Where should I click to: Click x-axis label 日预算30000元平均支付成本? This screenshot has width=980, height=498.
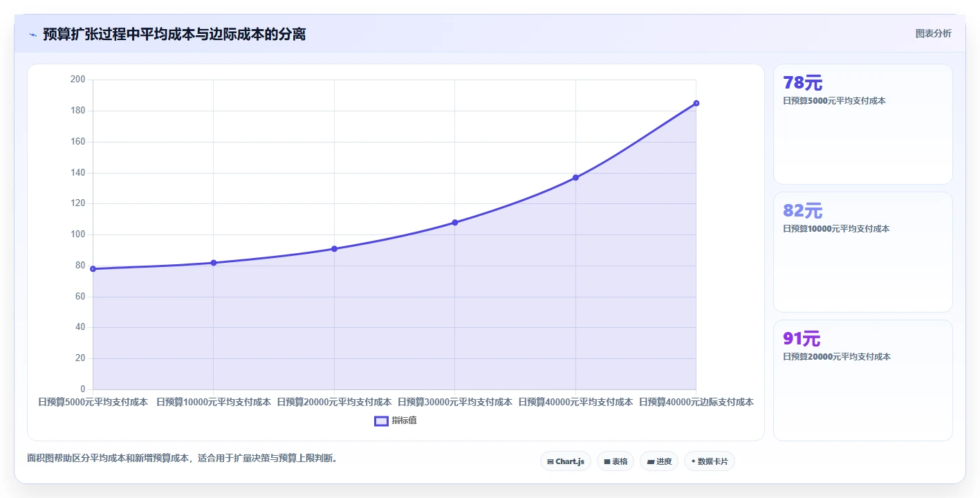[x=455, y=402]
